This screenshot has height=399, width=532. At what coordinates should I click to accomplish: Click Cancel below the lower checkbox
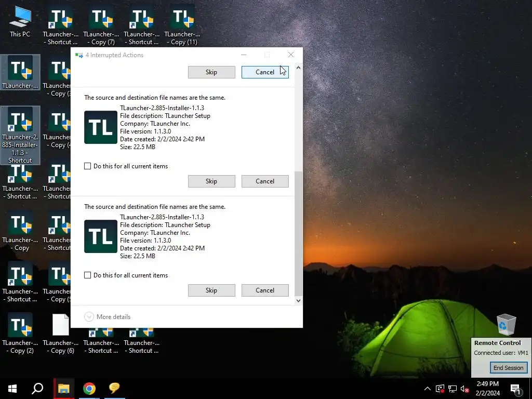tap(265, 290)
